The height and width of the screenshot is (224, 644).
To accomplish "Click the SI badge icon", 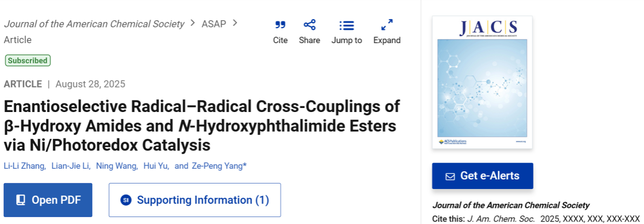I will pos(126,200).
